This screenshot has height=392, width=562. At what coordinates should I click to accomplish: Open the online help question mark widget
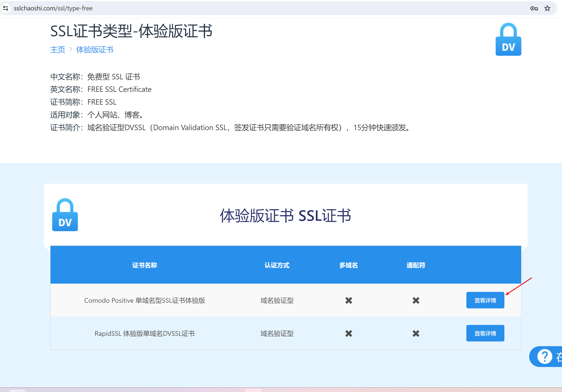click(x=545, y=356)
